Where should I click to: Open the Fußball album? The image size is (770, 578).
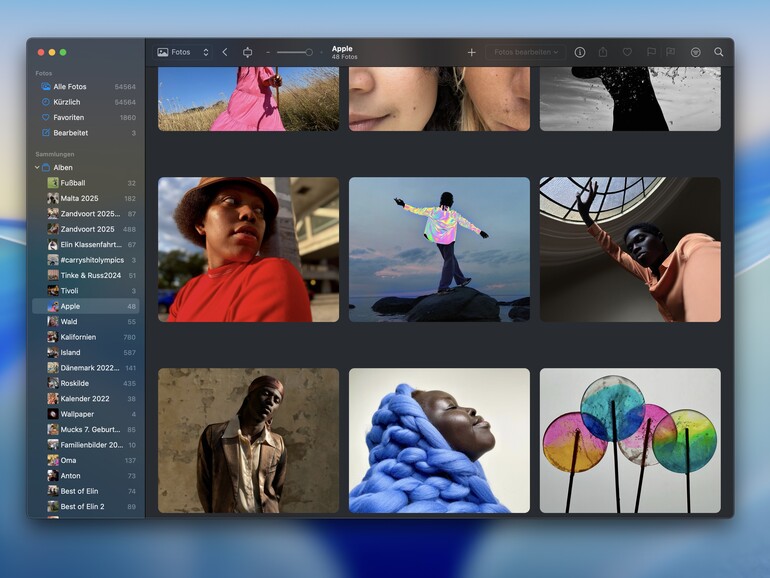[x=86, y=183]
